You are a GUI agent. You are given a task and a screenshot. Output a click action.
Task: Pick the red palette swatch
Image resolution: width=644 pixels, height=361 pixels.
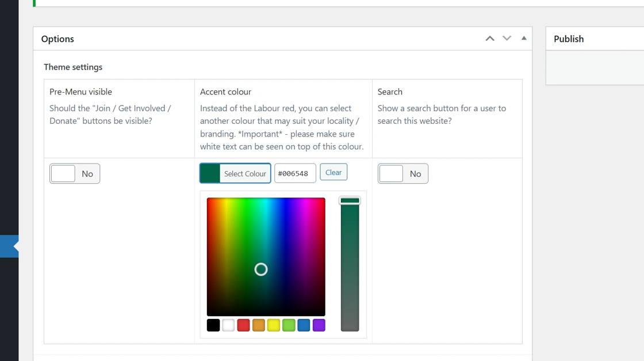244,325
